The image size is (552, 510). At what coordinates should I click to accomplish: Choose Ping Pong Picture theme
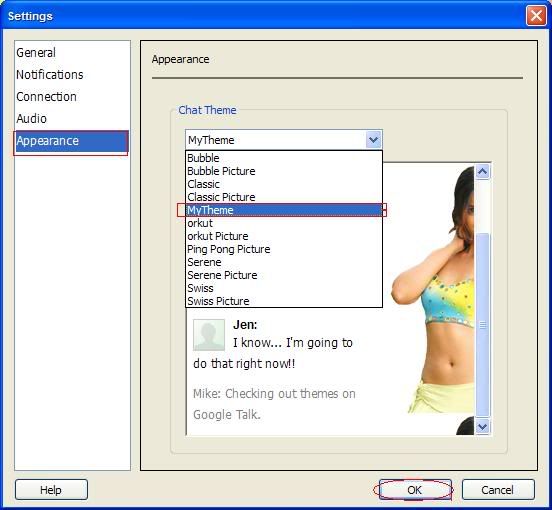pos(284,249)
